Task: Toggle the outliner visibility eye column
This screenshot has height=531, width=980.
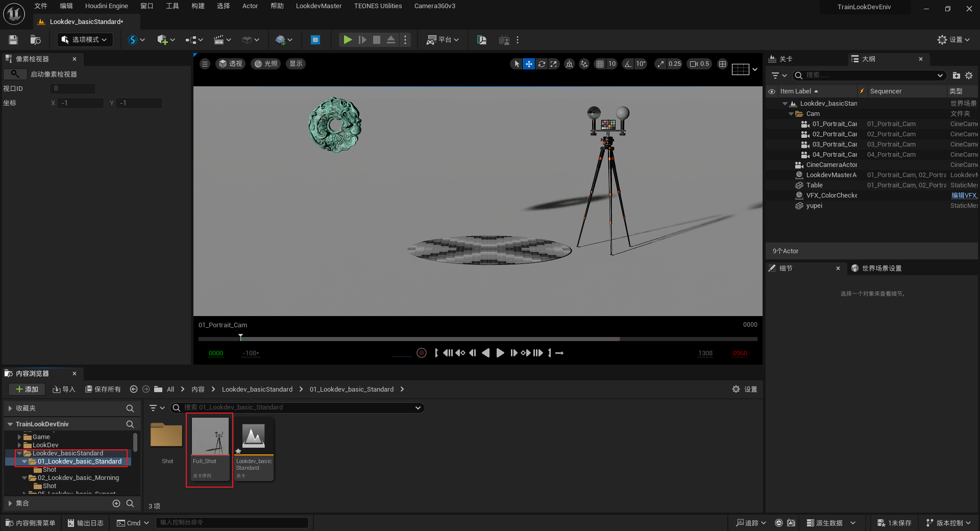Action: 772,91
